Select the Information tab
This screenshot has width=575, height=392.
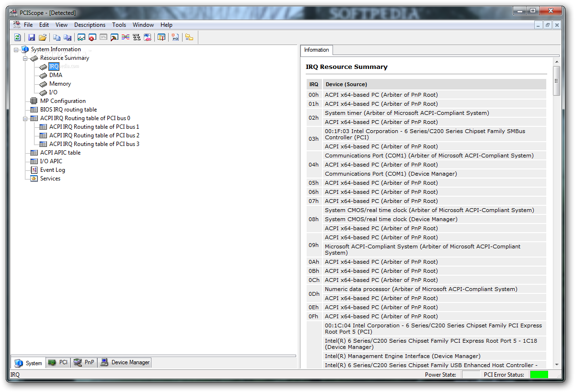click(x=316, y=50)
